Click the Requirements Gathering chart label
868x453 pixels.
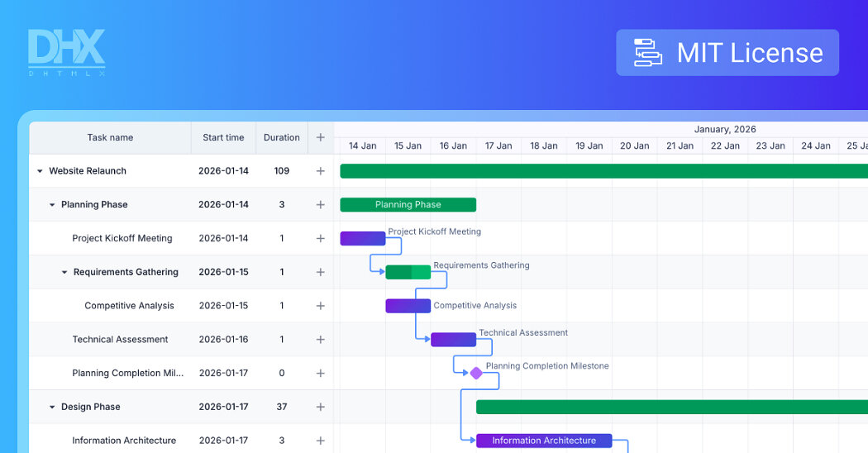pos(482,265)
